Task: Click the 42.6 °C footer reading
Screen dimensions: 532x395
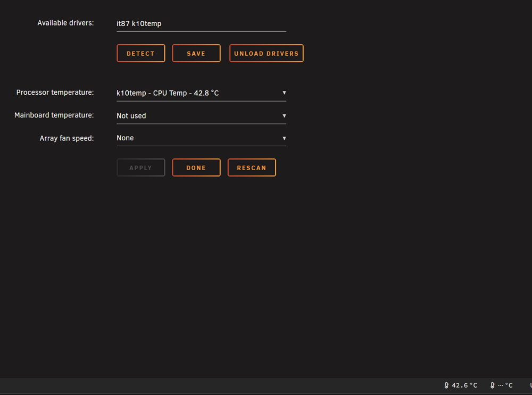Action: pyautogui.click(x=464, y=385)
